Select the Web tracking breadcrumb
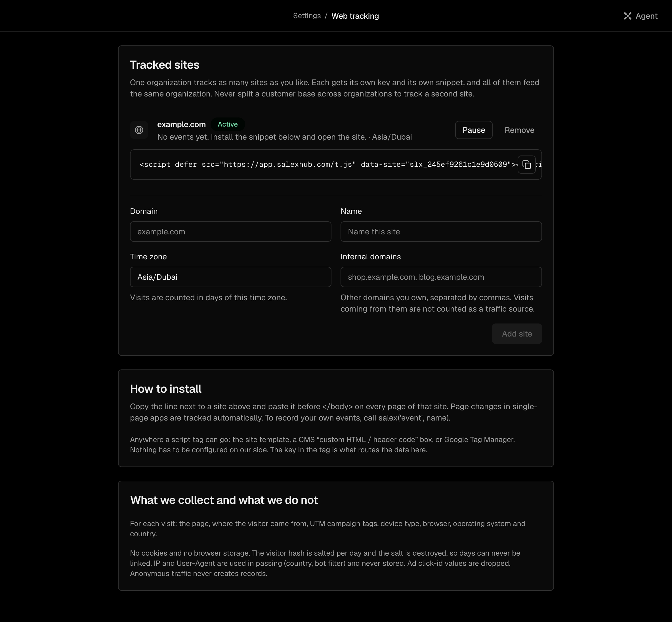 pyautogui.click(x=355, y=16)
